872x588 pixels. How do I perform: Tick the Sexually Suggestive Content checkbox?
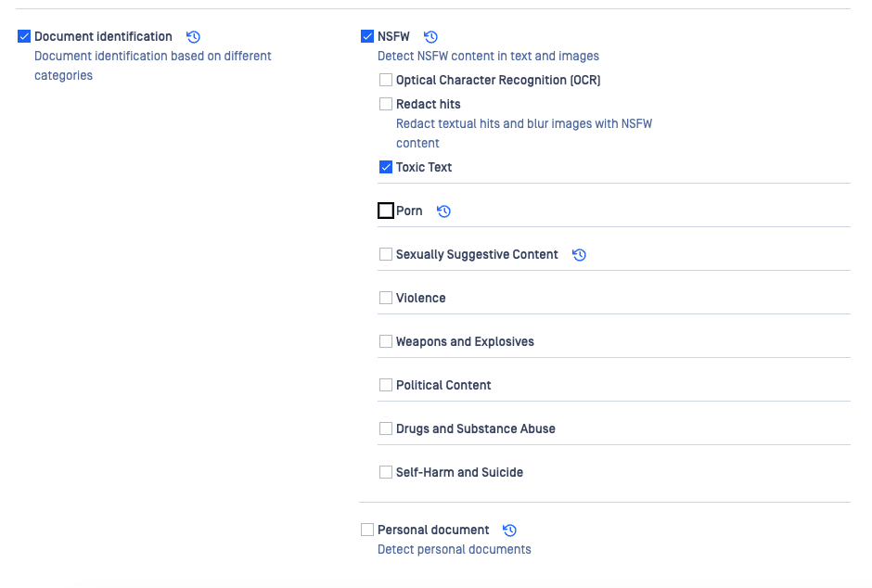386,255
